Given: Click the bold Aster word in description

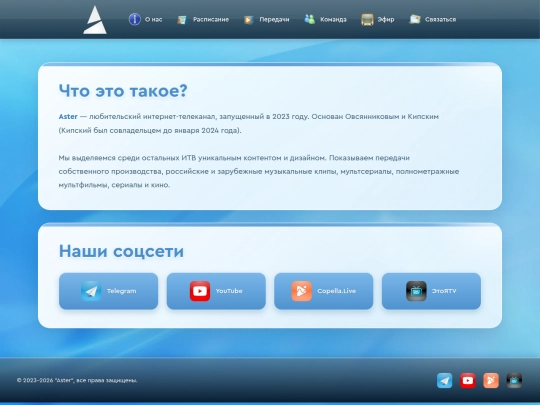Looking at the screenshot, I should click(68, 117).
